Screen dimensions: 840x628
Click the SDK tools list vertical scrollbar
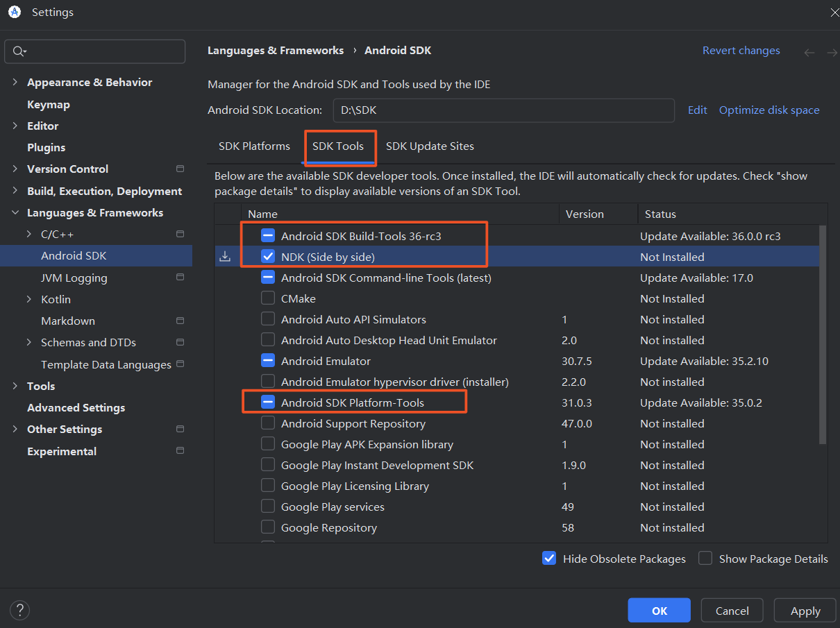click(x=823, y=334)
